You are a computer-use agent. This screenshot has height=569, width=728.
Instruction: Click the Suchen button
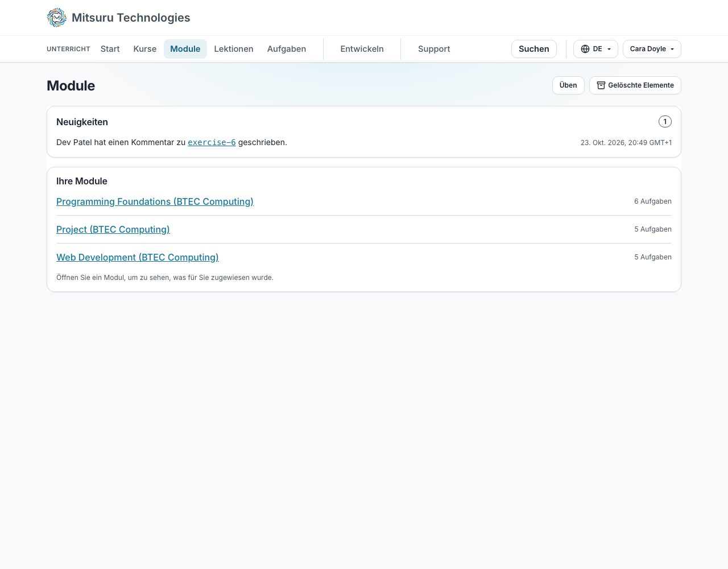point(534,49)
